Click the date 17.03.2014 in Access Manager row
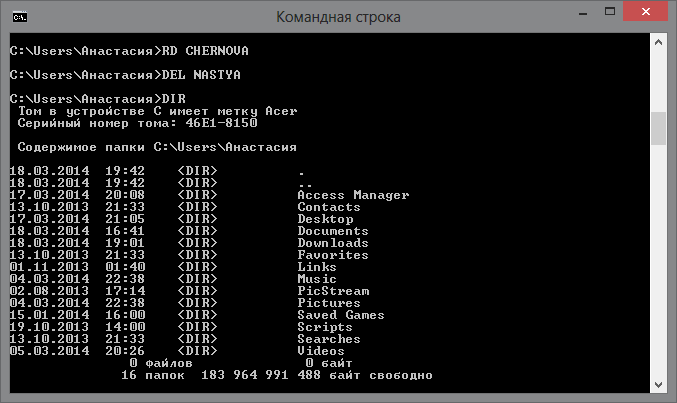The height and width of the screenshot is (403, 677). click(x=49, y=195)
